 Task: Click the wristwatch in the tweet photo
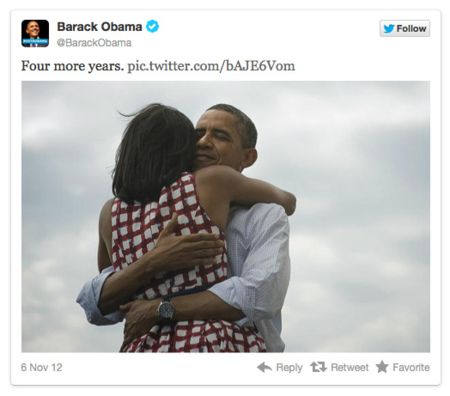[x=166, y=311]
